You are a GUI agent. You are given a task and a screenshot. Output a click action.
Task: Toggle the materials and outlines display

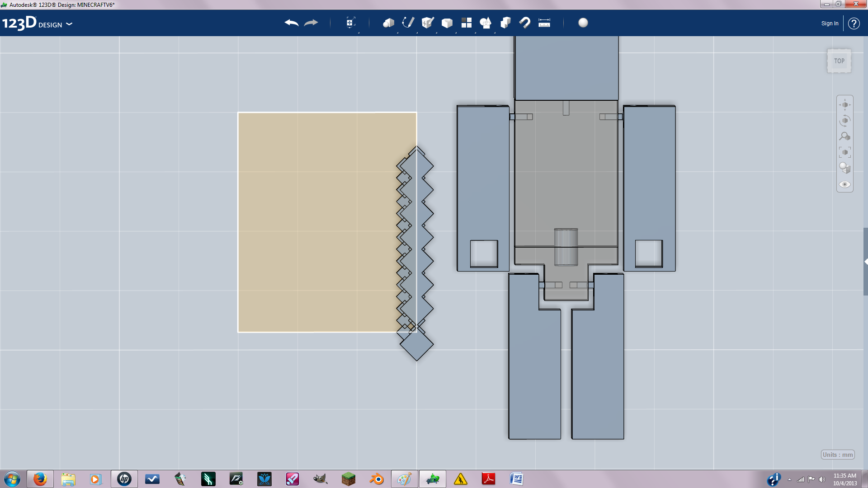pos(845,168)
